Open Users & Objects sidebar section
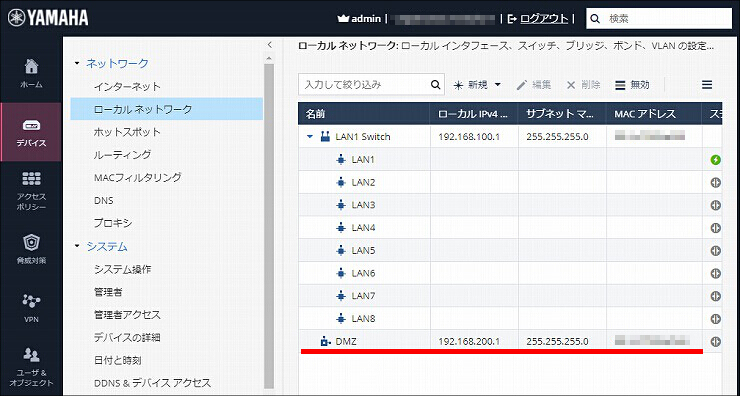The width and height of the screenshot is (740, 396). [31, 367]
